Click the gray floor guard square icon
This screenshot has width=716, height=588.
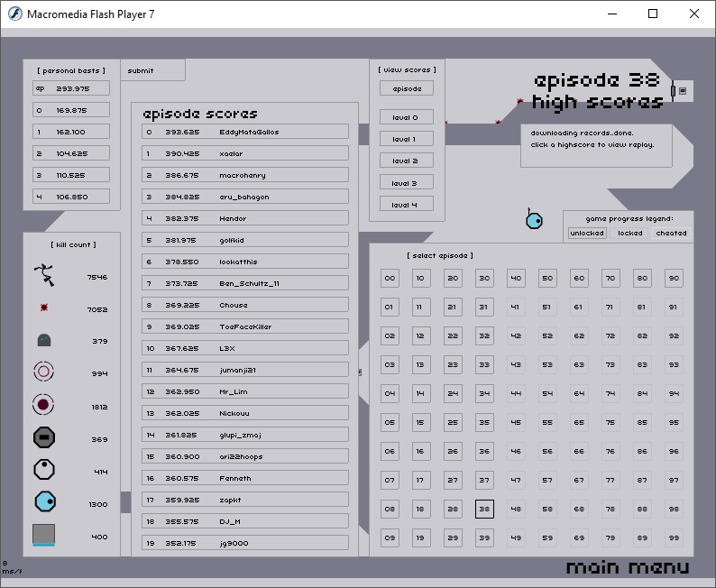44,535
